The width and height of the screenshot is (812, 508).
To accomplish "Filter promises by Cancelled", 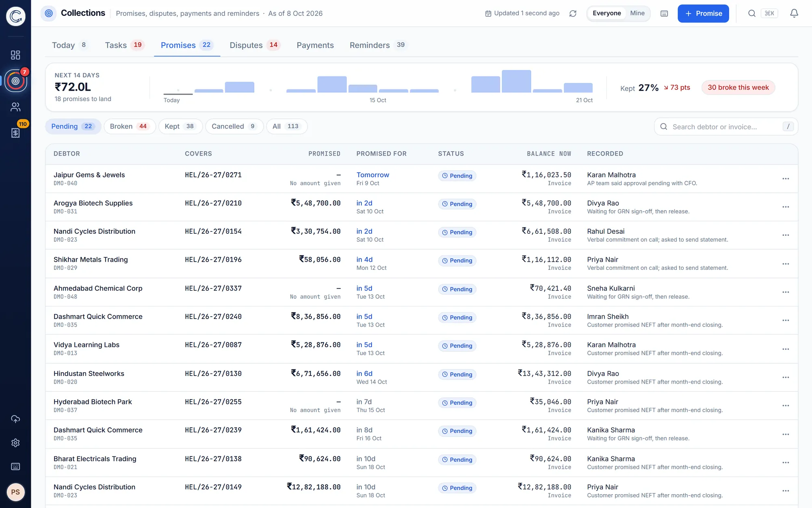I will (x=234, y=126).
